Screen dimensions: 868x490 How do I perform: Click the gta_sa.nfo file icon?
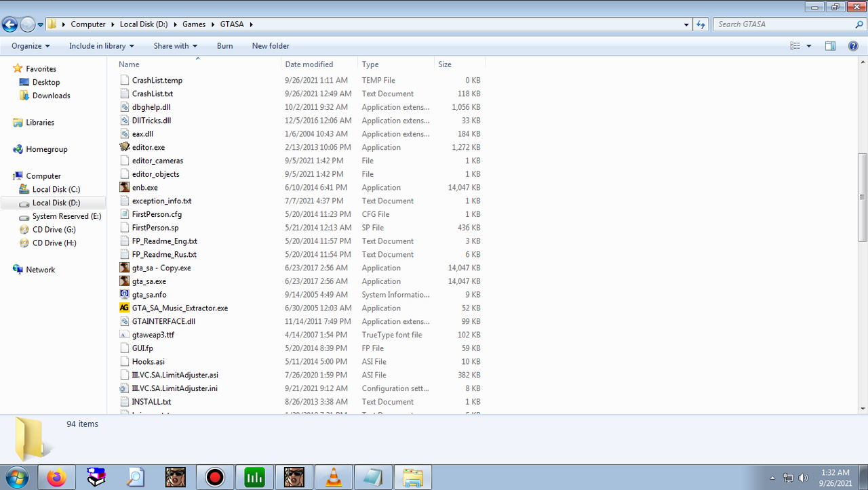click(124, 295)
